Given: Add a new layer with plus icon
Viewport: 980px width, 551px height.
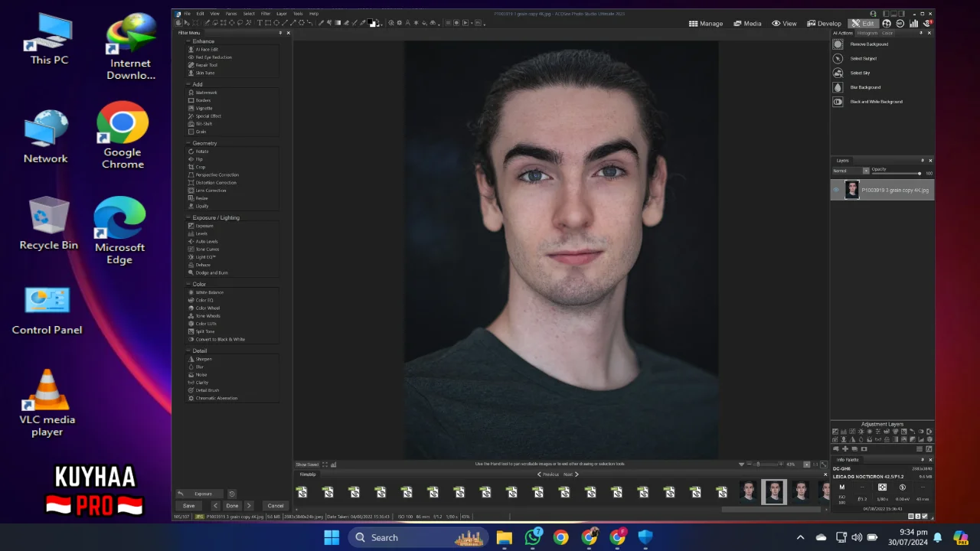Looking at the screenshot, I should click(845, 449).
